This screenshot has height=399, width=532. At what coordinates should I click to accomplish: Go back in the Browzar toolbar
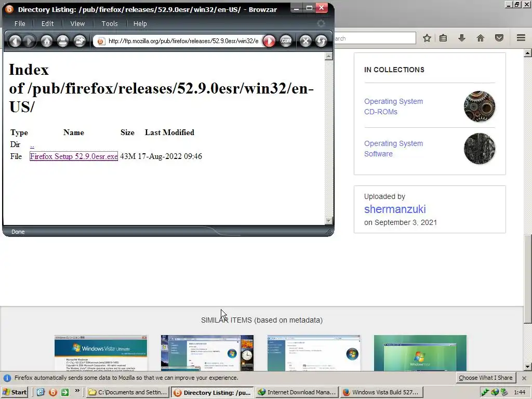point(15,41)
